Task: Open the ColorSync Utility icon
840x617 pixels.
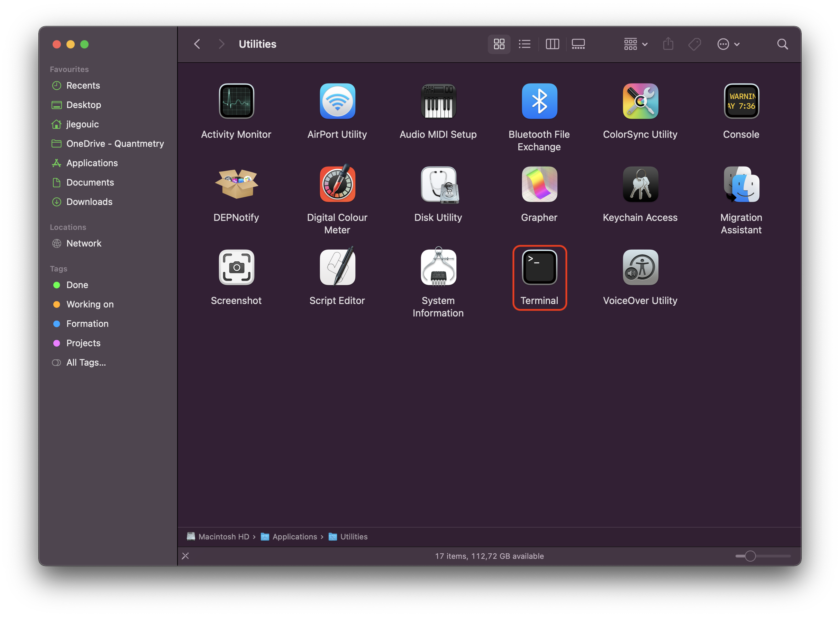Action: point(640,101)
